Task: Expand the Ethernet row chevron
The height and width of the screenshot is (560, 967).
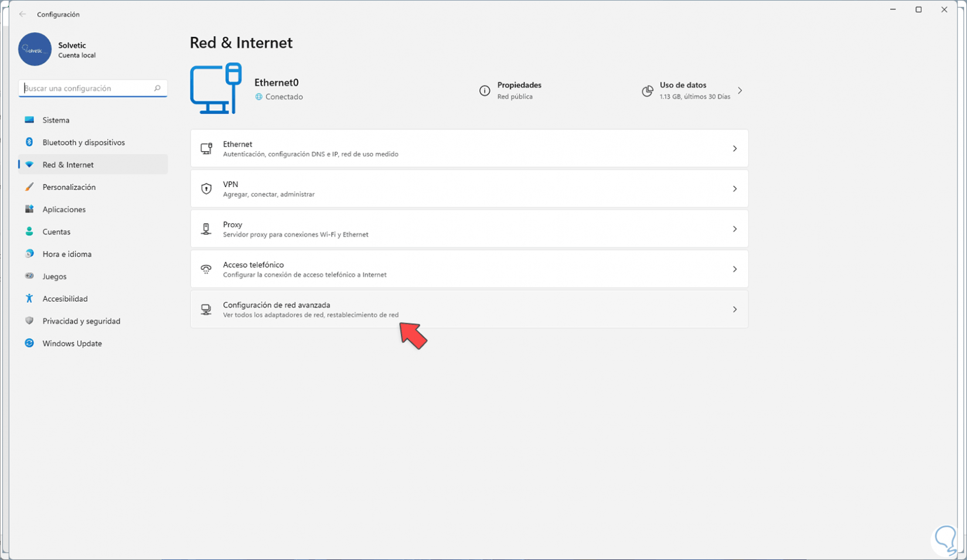Action: click(x=734, y=149)
